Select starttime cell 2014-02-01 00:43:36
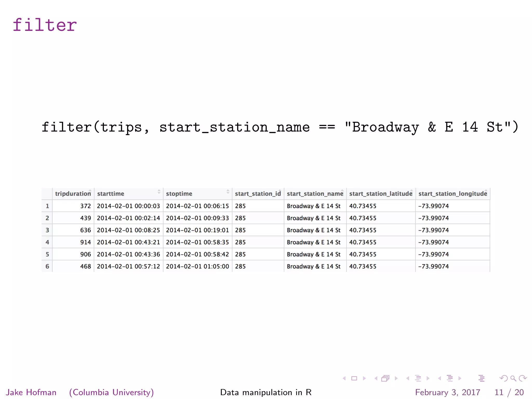The height and width of the screenshot is (399, 532). point(128,254)
